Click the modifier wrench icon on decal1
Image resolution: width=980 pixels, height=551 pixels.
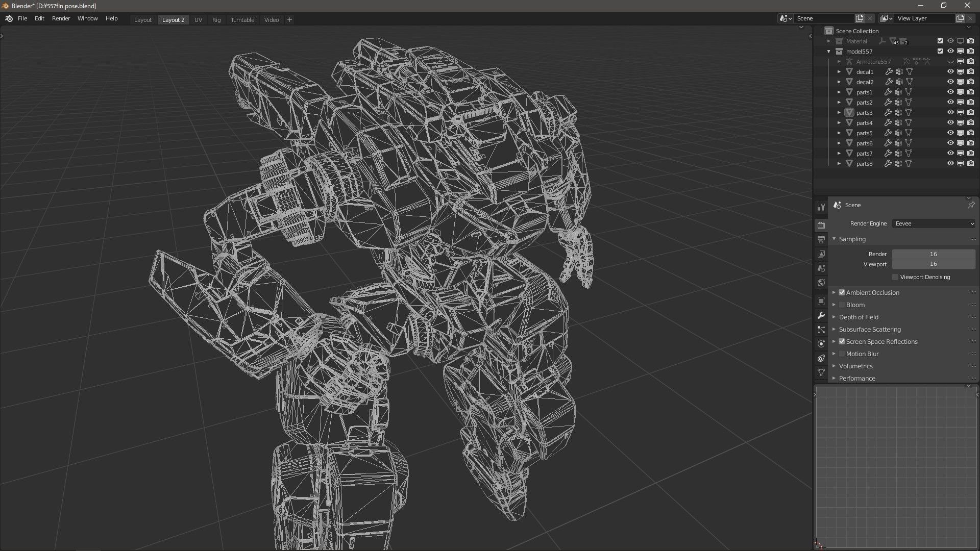(x=889, y=72)
